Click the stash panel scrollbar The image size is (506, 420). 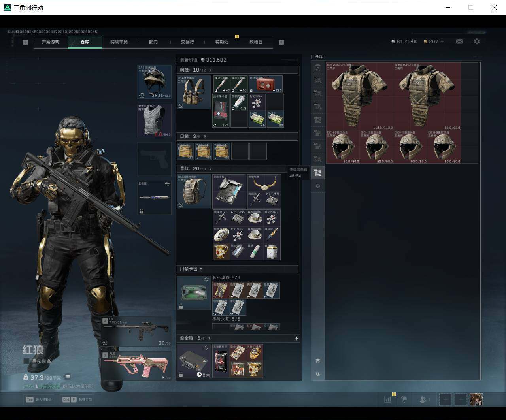point(480,220)
